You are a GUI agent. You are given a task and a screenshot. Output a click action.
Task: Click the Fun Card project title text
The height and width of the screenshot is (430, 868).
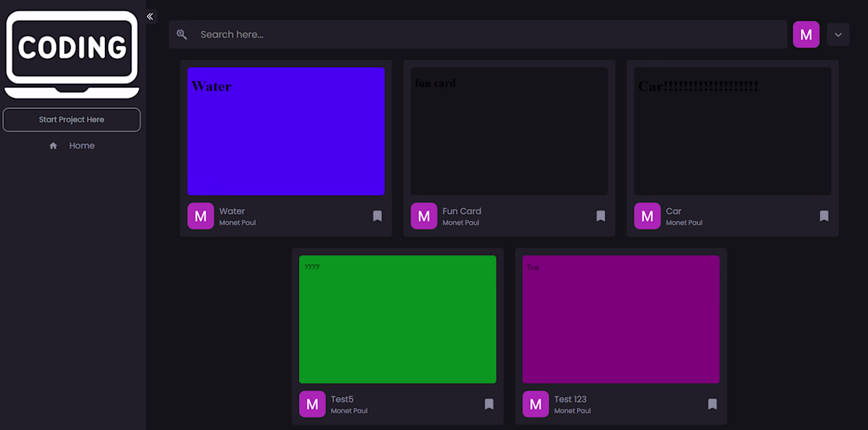(462, 211)
